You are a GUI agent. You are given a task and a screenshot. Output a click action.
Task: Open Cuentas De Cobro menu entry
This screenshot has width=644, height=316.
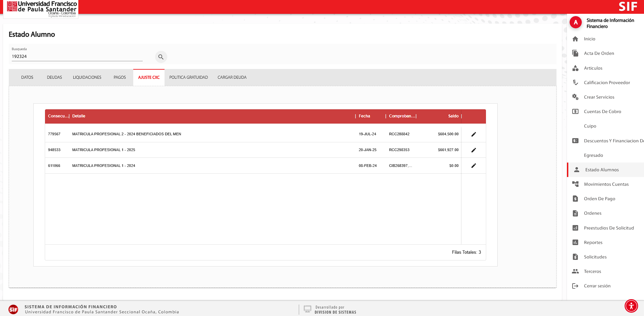pos(602,111)
